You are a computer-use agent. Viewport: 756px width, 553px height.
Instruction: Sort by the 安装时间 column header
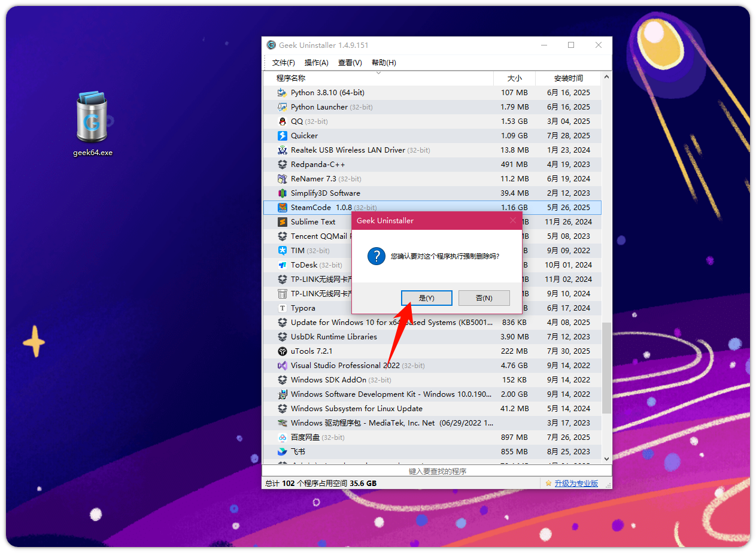click(x=568, y=78)
